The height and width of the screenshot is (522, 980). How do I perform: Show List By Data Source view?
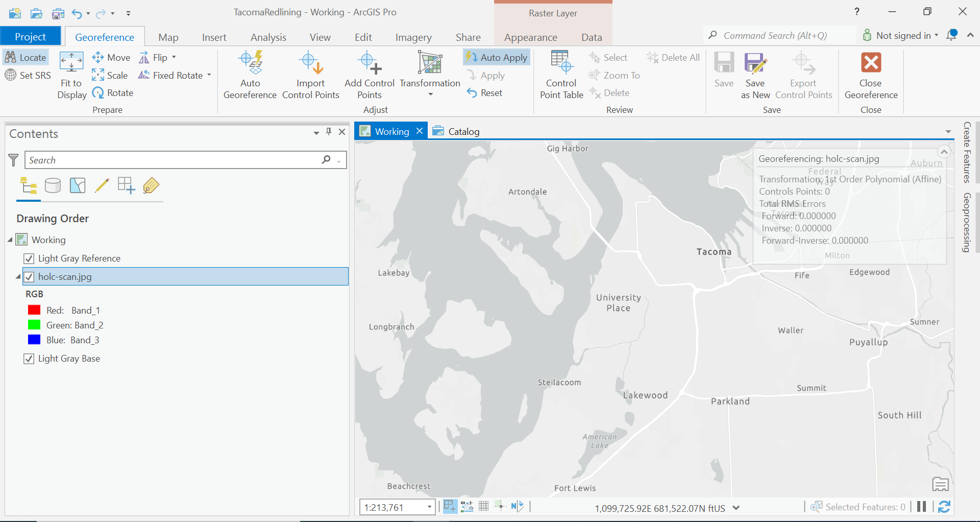[x=53, y=185]
